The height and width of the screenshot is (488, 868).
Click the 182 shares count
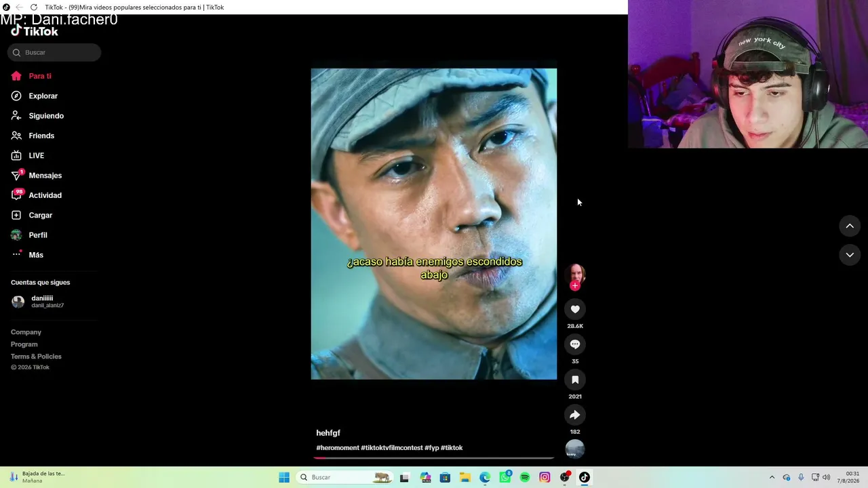coord(575,432)
